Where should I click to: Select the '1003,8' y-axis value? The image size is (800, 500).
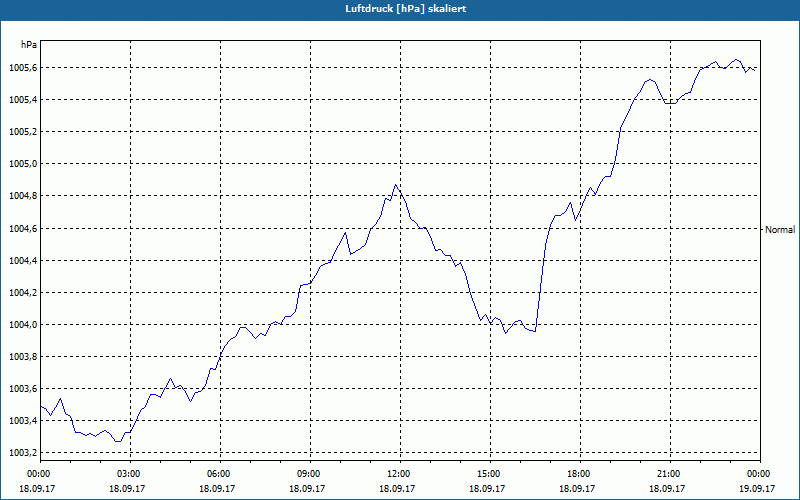23,357
